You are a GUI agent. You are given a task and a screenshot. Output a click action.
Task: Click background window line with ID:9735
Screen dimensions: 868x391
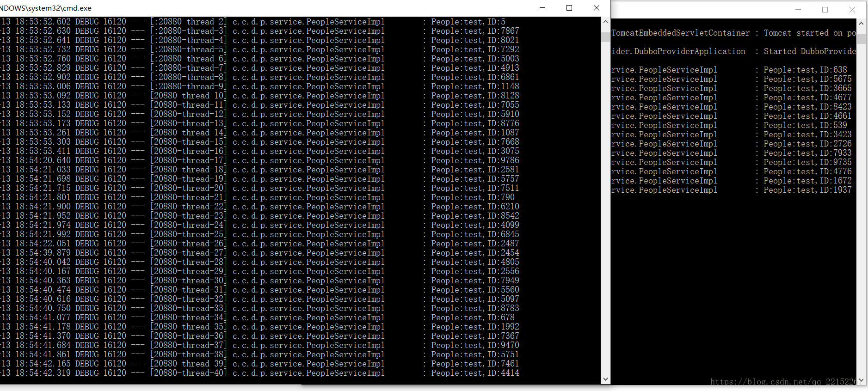(732, 162)
